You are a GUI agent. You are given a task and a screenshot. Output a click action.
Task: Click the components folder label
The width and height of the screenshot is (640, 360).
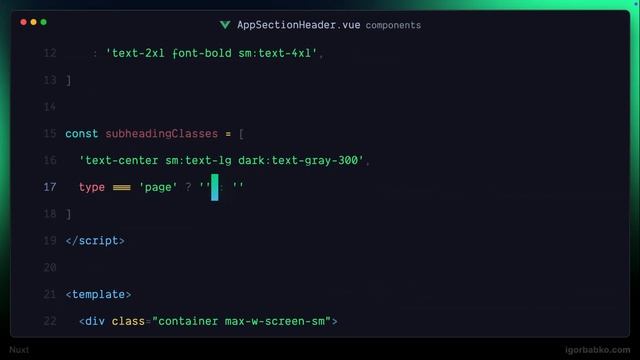(x=393, y=25)
